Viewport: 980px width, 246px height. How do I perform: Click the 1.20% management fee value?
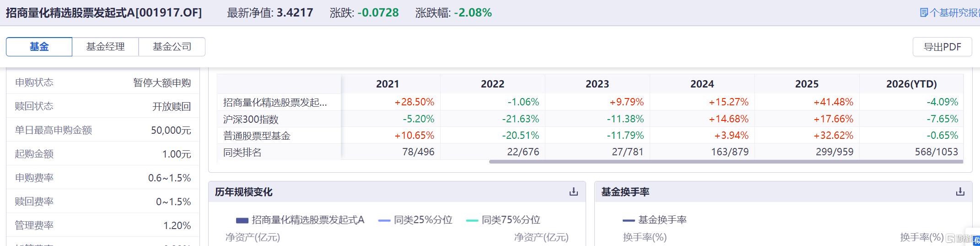point(177,226)
